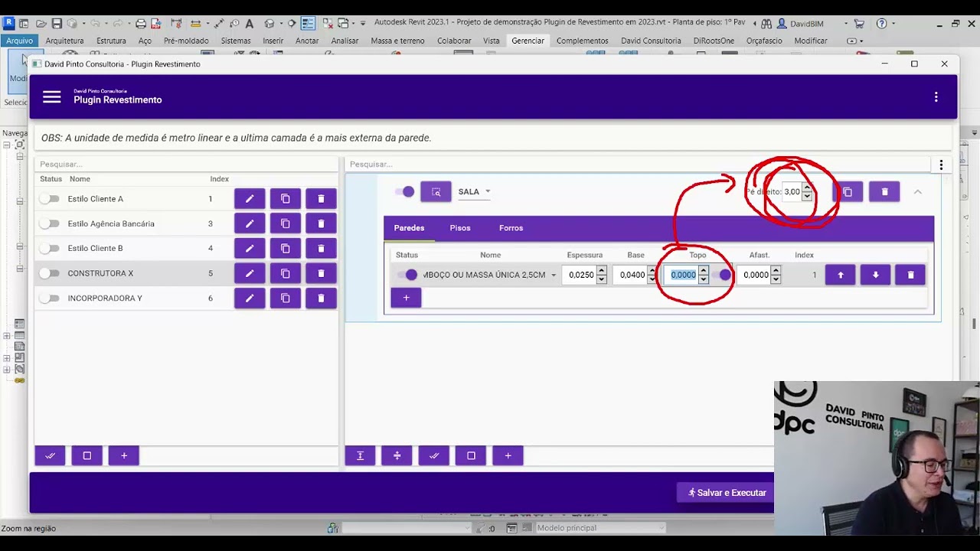Open David Consultoria ribbon tab
The width and height of the screenshot is (980, 551).
(x=651, y=41)
